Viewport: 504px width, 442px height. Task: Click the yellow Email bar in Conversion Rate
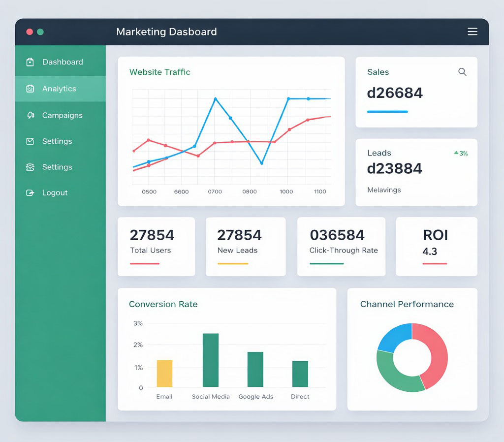click(164, 374)
